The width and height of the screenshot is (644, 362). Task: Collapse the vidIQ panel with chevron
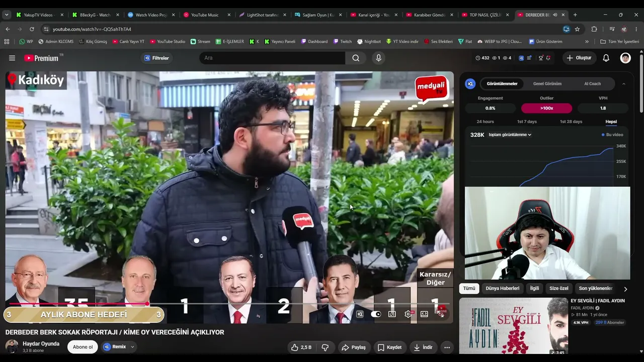tap(624, 83)
